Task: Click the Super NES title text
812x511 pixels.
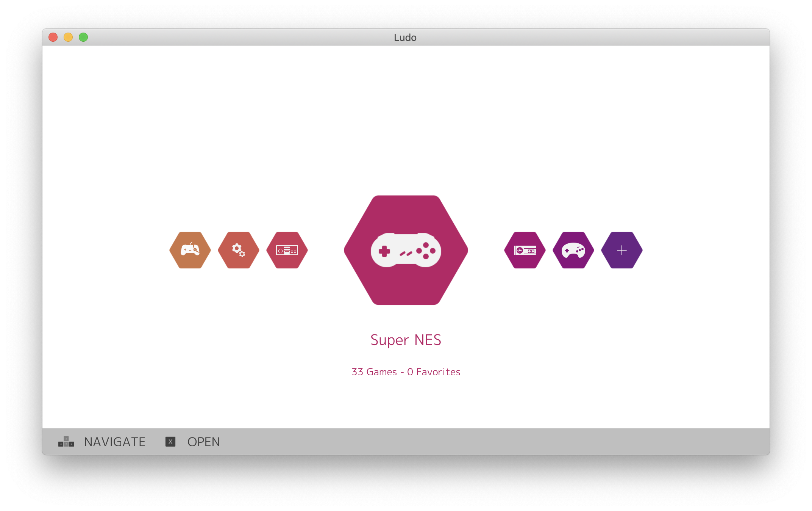Action: pos(406,340)
